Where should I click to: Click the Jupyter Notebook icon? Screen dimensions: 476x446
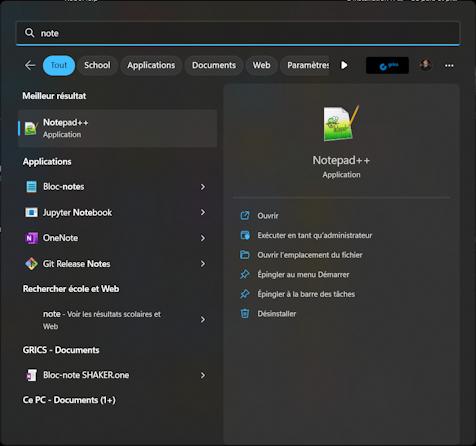pos(31,212)
